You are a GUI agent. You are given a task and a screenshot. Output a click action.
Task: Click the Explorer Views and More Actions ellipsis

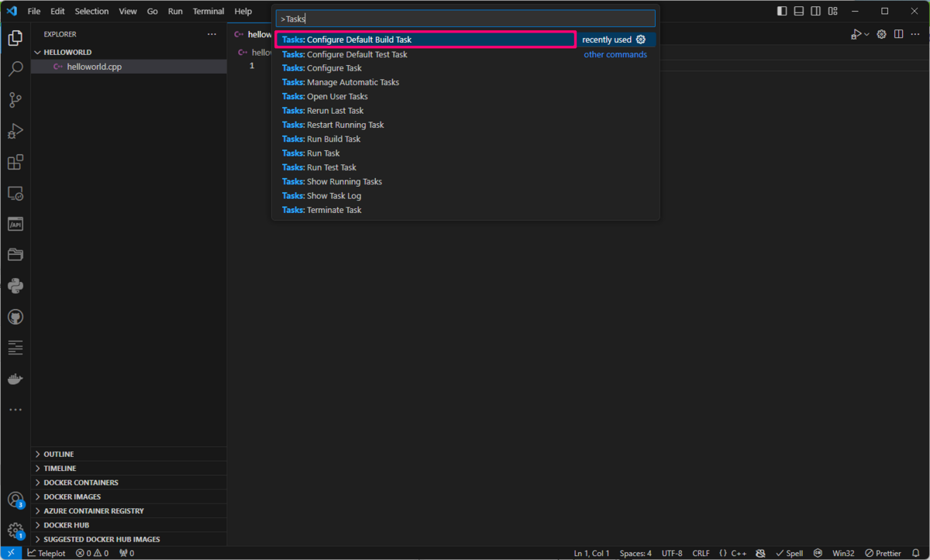click(x=212, y=34)
